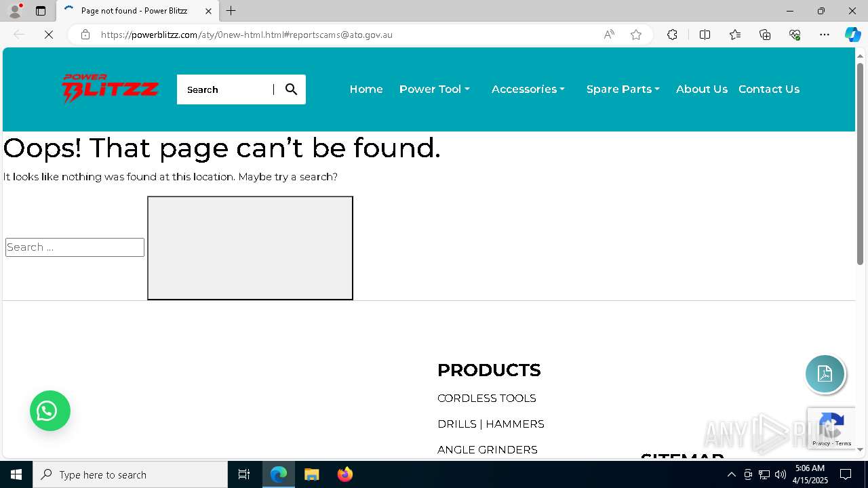Add this page to favorites

[x=636, y=35]
